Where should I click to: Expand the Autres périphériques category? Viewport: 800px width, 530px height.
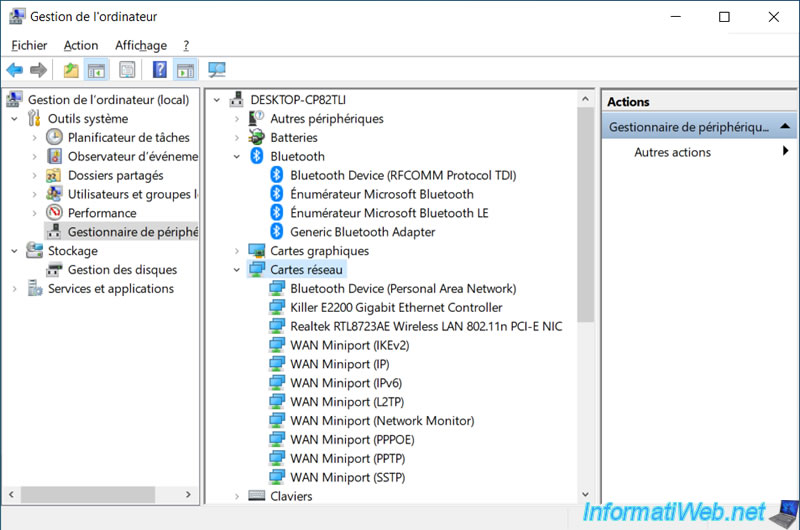coord(237,119)
